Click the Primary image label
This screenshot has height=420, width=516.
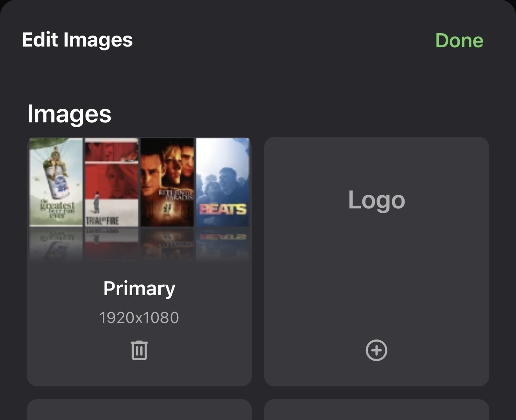tap(139, 289)
